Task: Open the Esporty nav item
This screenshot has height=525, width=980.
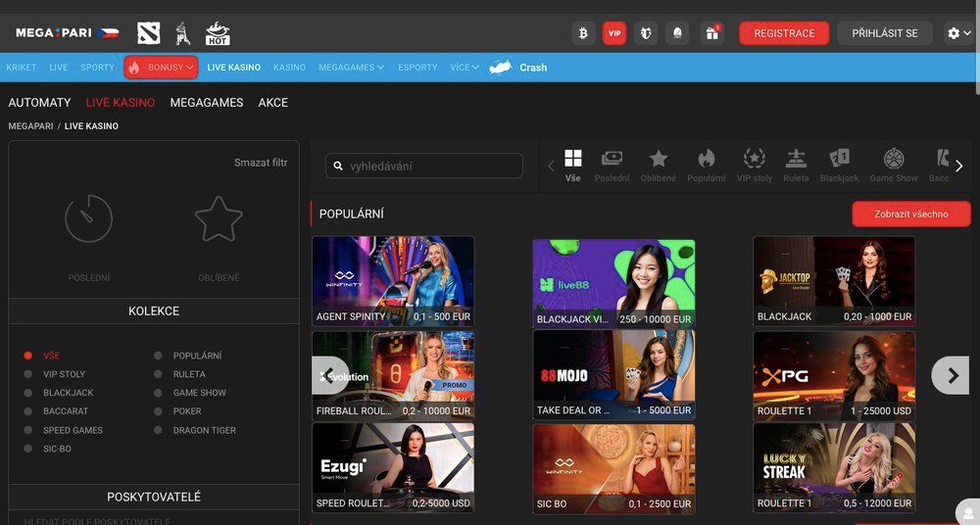Action: tap(417, 68)
